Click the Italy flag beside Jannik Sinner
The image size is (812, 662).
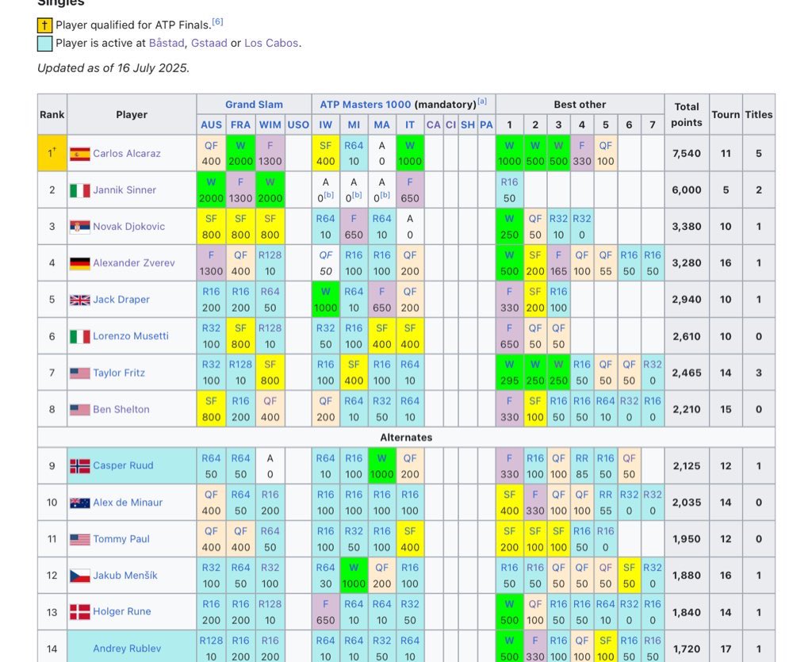pyautogui.click(x=80, y=190)
